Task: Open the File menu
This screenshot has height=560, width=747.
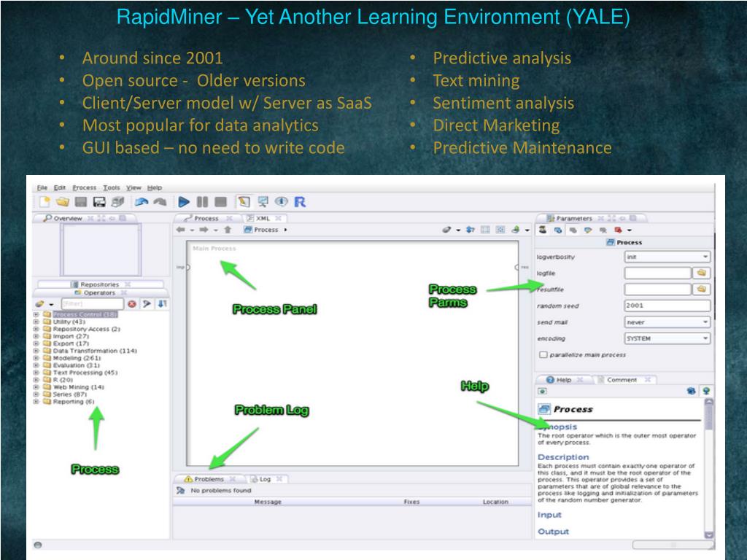Action: click(42, 187)
